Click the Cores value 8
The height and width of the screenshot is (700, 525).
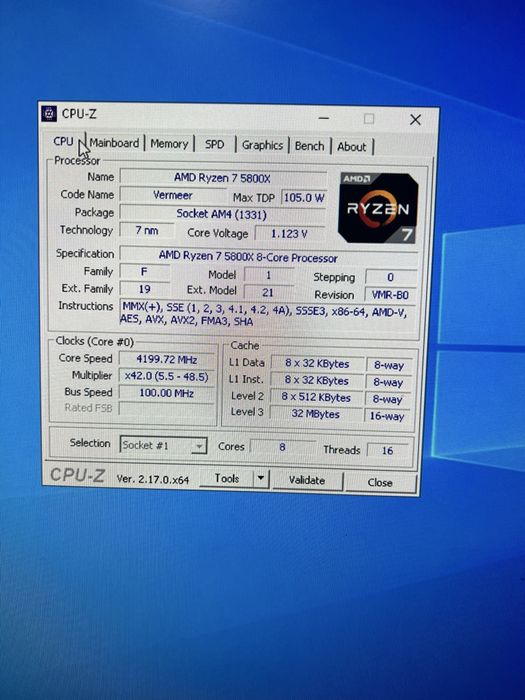pos(282,447)
